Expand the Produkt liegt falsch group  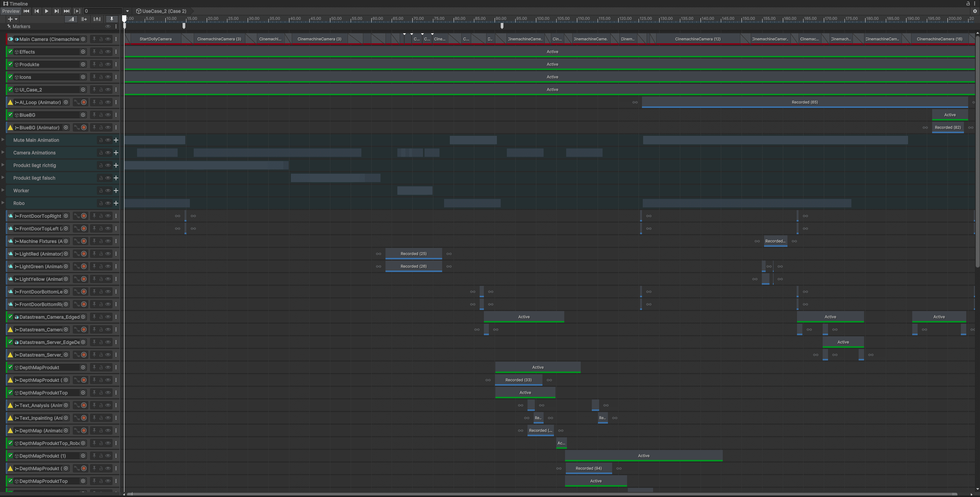(x=3, y=178)
